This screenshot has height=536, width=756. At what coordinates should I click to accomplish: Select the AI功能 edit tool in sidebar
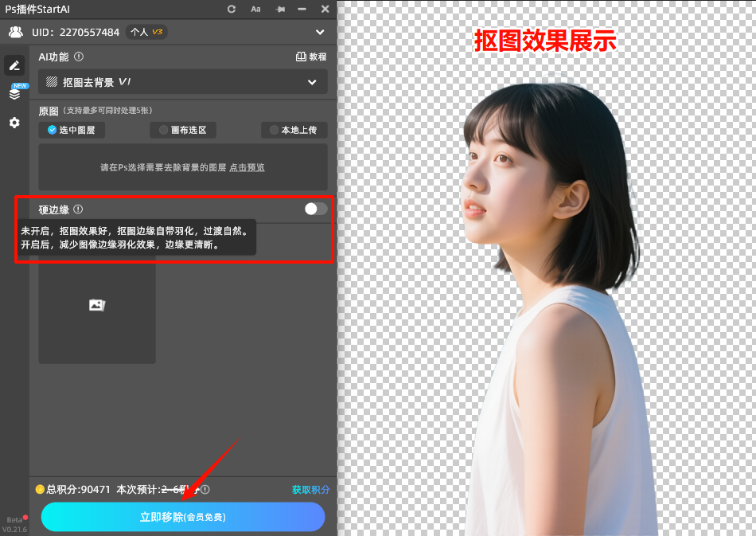pyautogui.click(x=14, y=65)
